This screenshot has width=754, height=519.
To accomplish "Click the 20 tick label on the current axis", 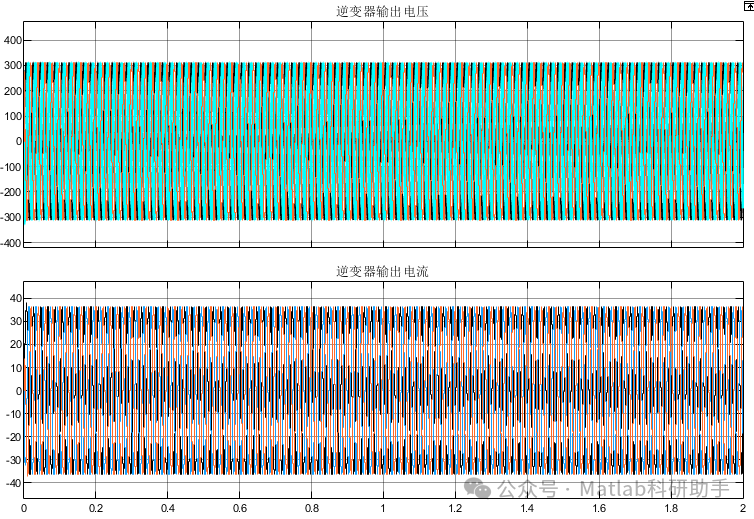I will click(x=16, y=344).
